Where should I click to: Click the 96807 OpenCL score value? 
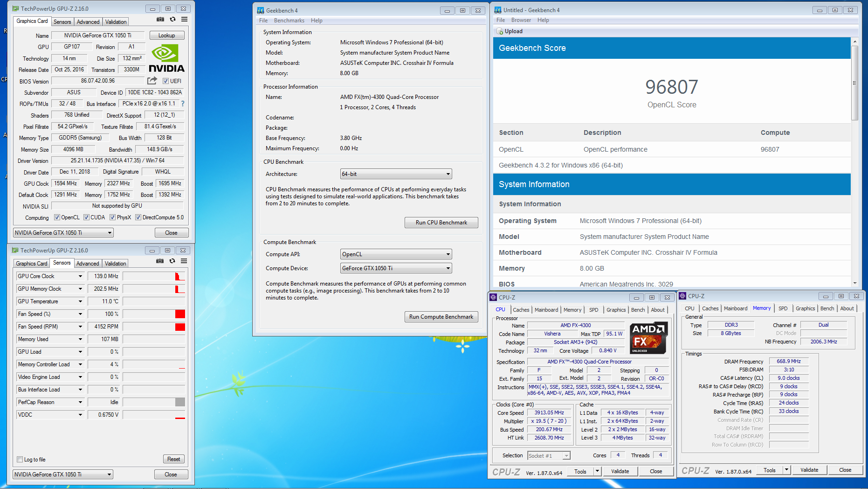click(672, 87)
